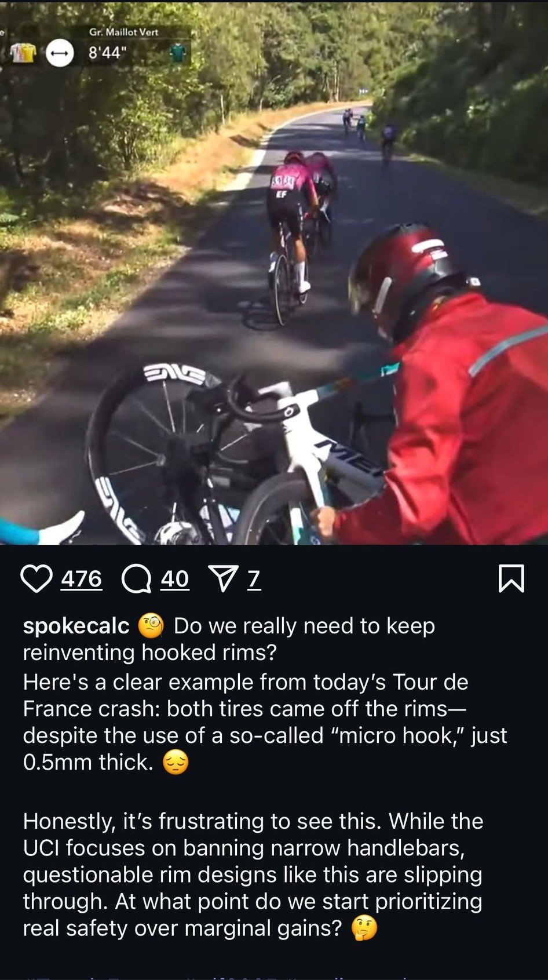The width and height of the screenshot is (548, 980).
Task: Tap the caption paragraph about UCI handlebars
Action: [x=253, y=875]
